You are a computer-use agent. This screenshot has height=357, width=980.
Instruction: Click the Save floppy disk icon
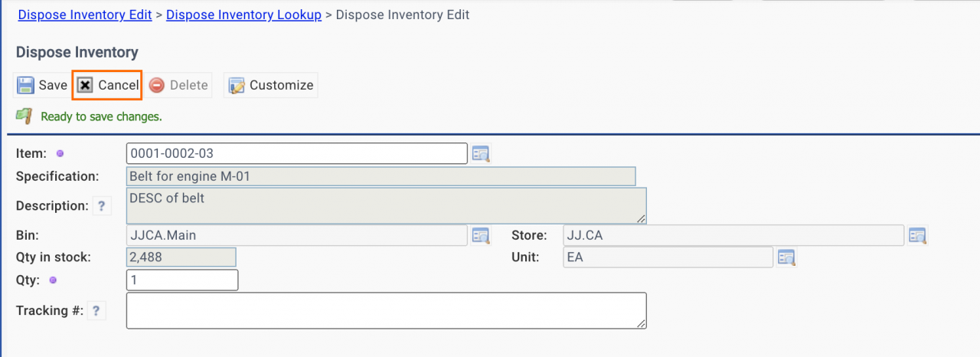coord(25,85)
